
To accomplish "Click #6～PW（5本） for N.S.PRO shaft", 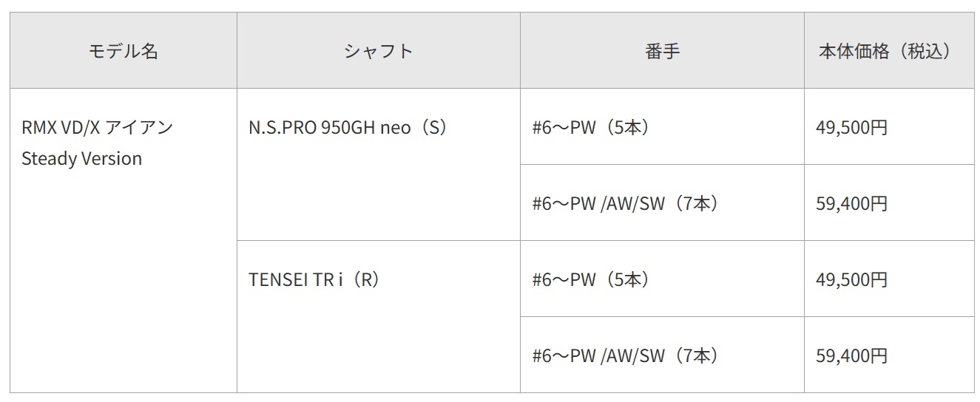I will (x=590, y=127).
